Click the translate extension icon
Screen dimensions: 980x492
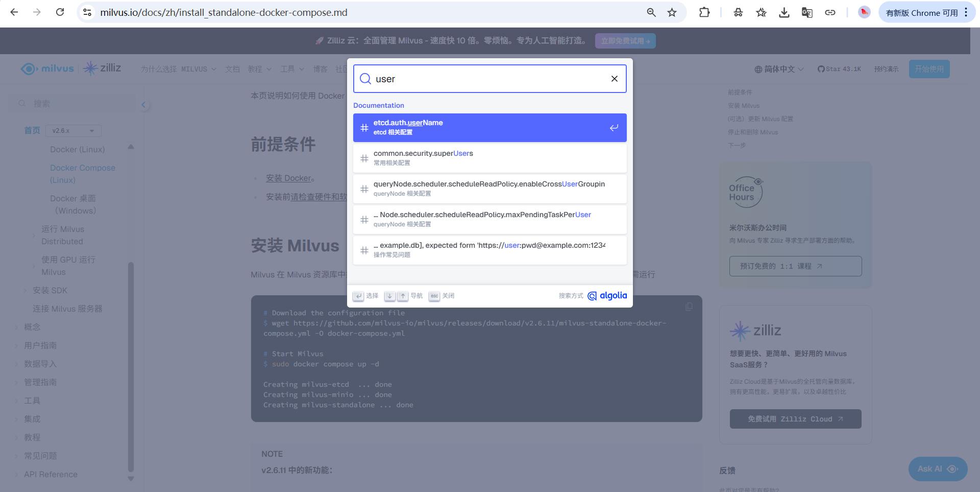[807, 12]
